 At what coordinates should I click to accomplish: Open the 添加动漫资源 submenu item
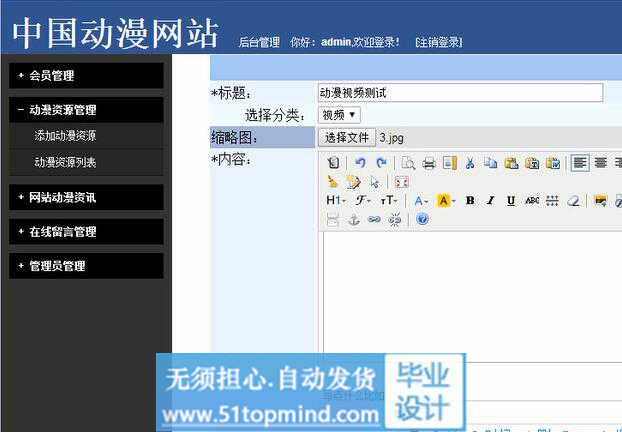65,136
